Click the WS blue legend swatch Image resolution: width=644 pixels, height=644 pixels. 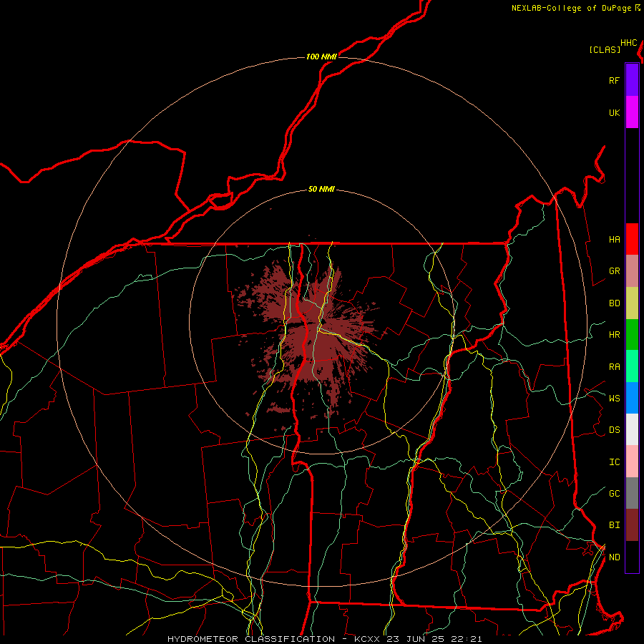click(x=632, y=398)
